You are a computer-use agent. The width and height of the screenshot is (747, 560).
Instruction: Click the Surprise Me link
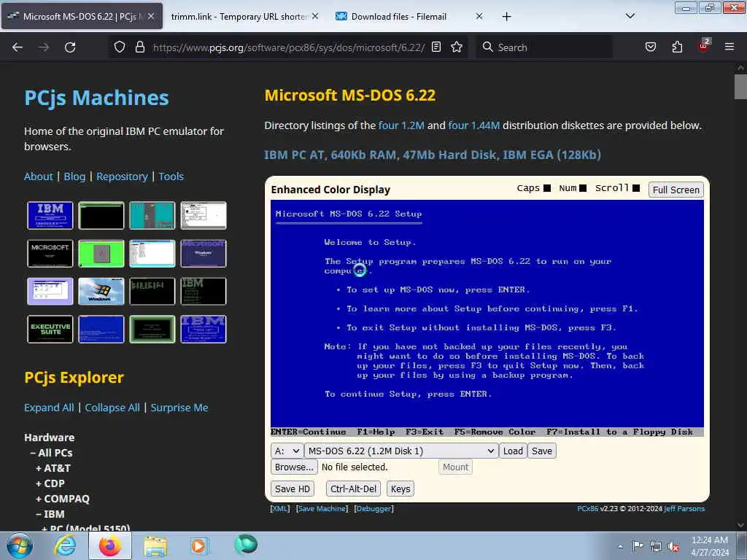(x=179, y=408)
